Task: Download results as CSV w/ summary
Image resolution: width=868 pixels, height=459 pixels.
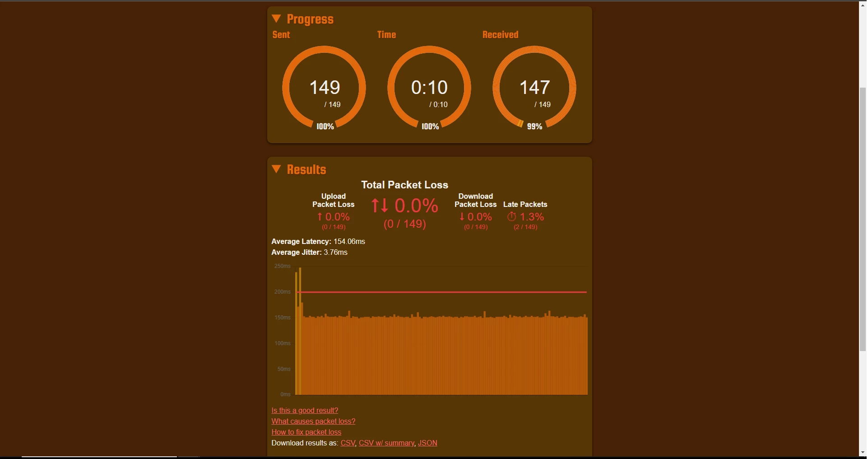Action: point(386,443)
